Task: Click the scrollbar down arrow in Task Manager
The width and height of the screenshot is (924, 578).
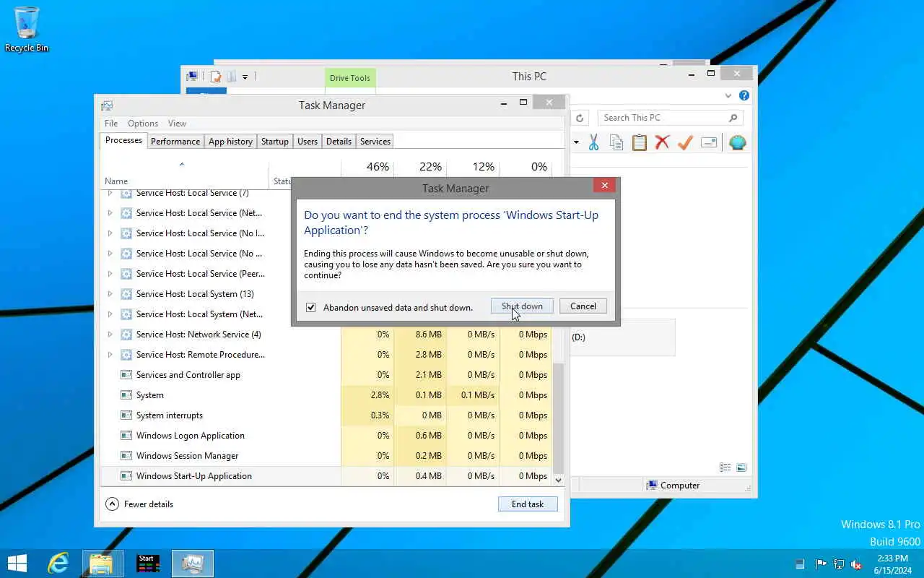Action: [x=558, y=480]
